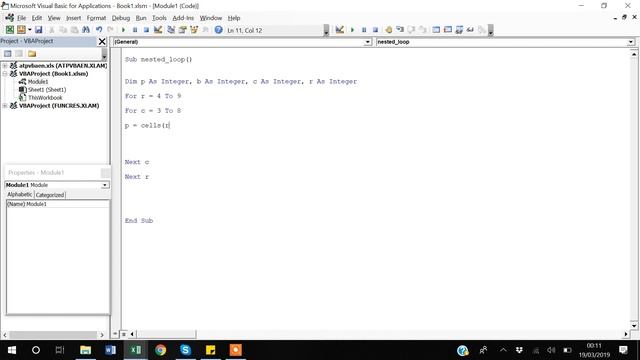Screen dimensions: 640x360
Task: Click Break in the Debug toolbar
Action: pos(364,29)
